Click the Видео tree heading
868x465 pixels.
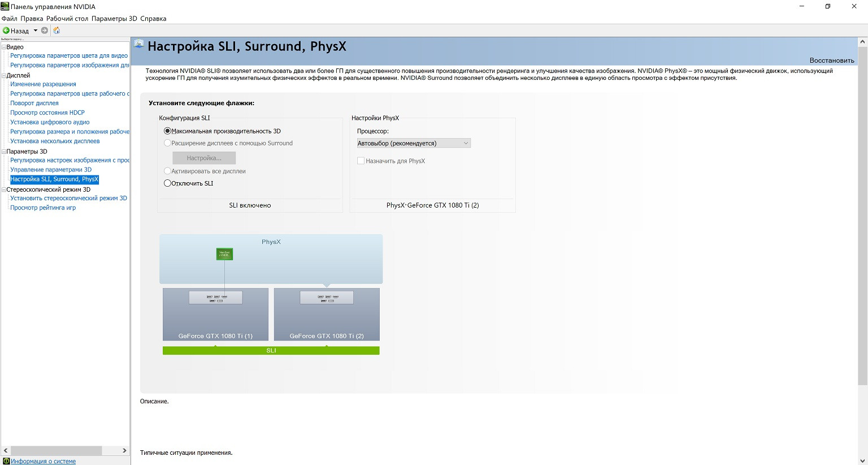[15, 47]
